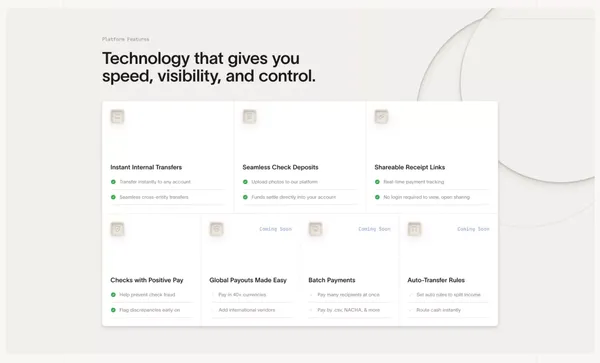Click 'Coming Soon' badge on Auto-Transfer Rules card

pos(473,229)
